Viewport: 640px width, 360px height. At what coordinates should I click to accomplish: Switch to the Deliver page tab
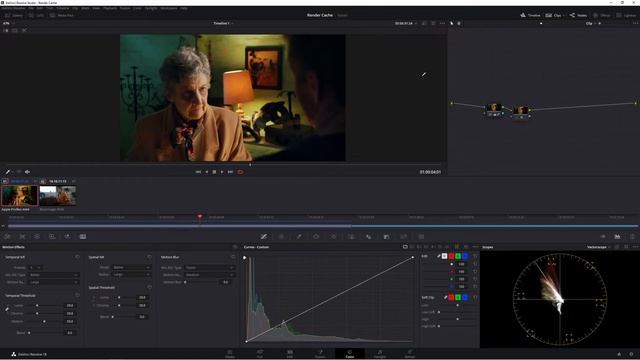pyautogui.click(x=409, y=353)
